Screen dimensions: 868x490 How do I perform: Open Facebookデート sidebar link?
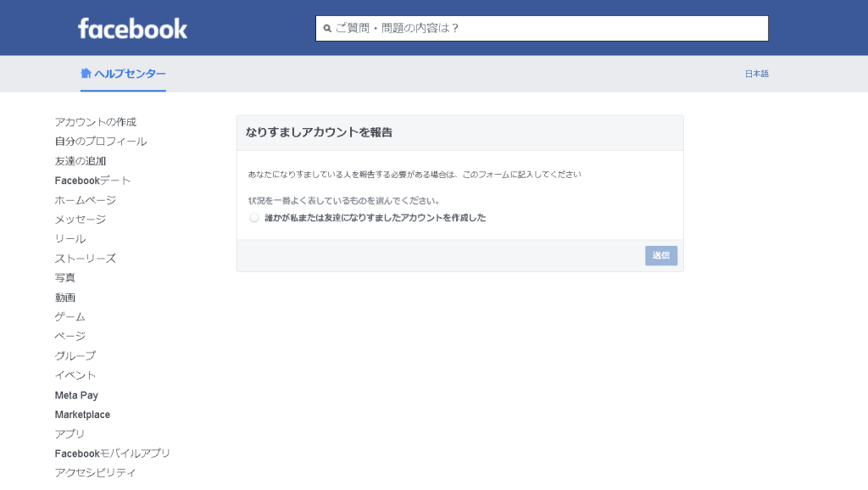(x=92, y=181)
